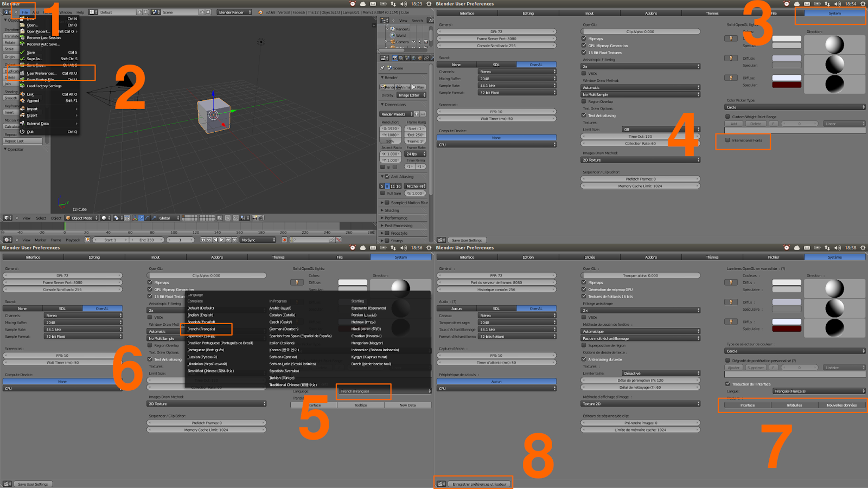Select the World properties globe icon
Image resolution: width=868 pixels, height=489 pixels.
(x=413, y=58)
